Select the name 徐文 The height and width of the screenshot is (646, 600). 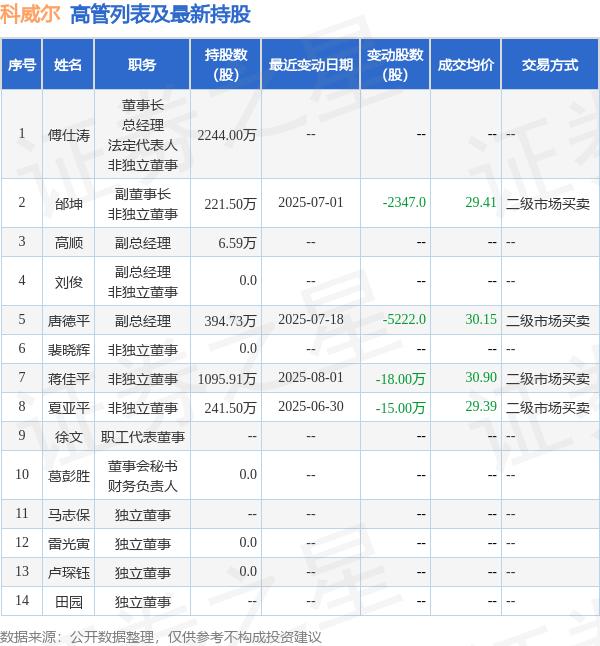tap(69, 437)
